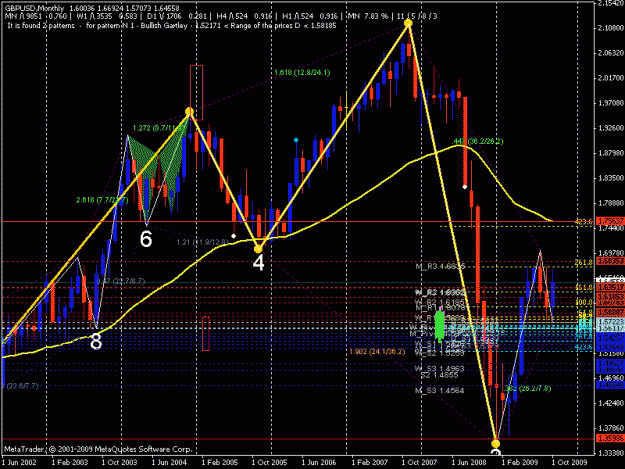Screen dimensions: 625x469
Task: Click the 1.58185 range upper bound value
Action: pyautogui.click(x=323, y=26)
